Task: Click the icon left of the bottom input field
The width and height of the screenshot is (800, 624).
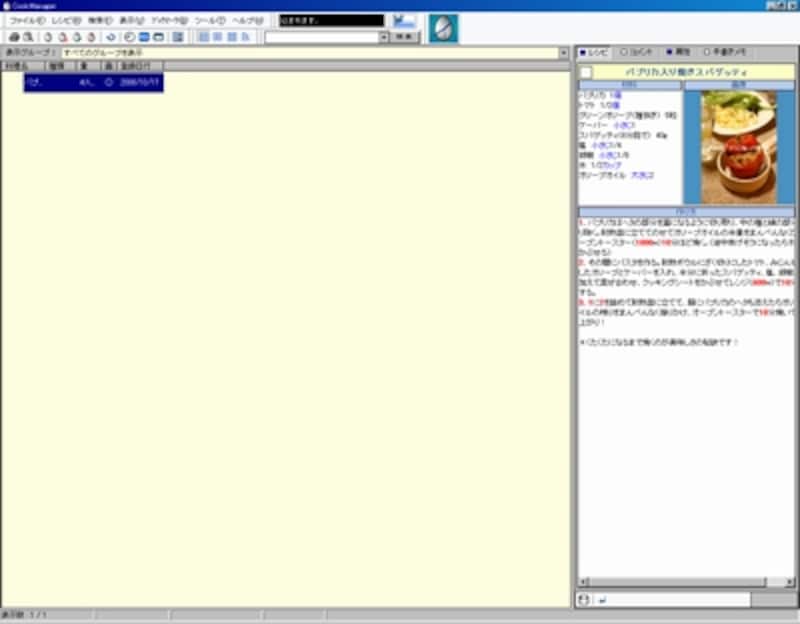Action: point(585,599)
